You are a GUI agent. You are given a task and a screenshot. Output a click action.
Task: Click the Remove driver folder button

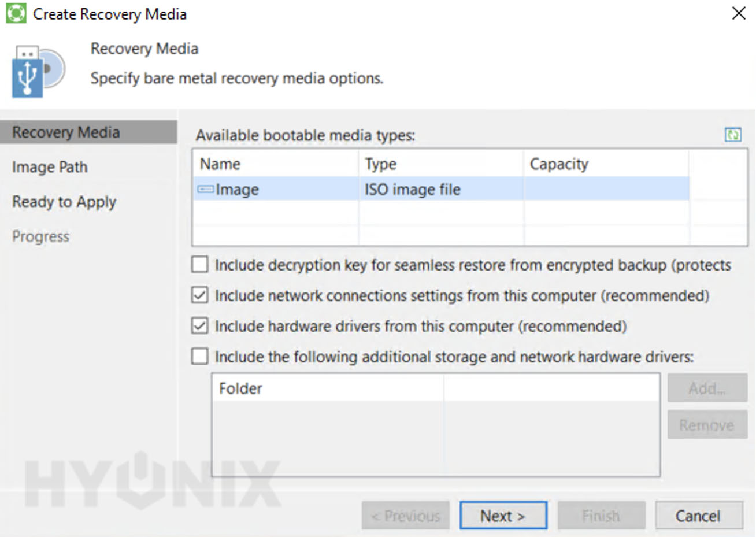coord(706,424)
